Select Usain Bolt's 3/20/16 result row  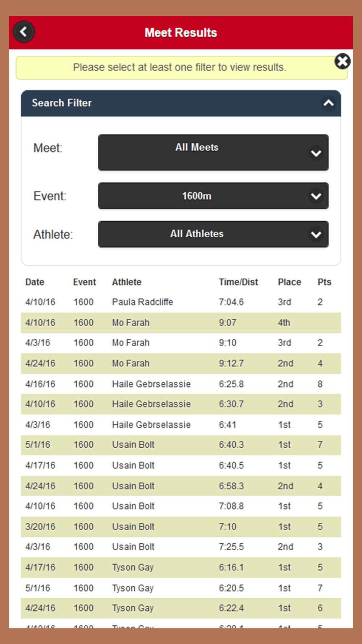181,527
